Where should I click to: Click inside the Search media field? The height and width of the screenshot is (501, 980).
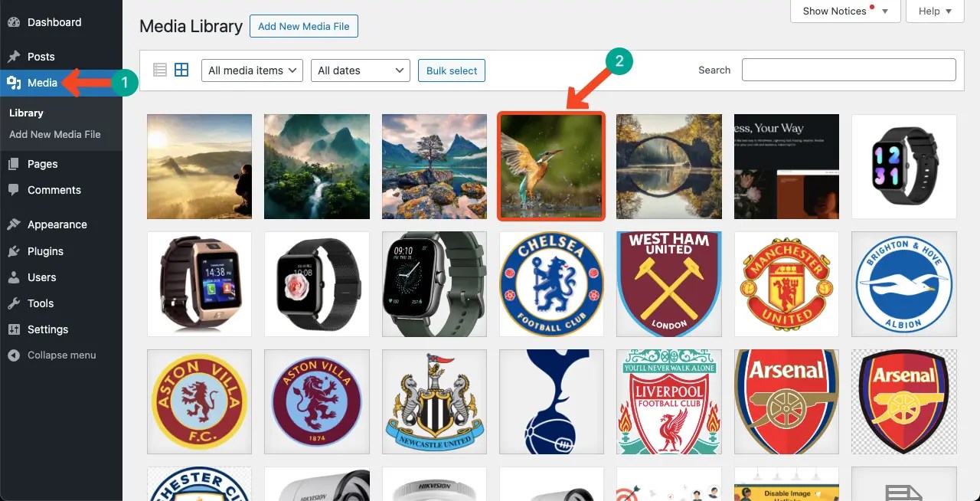[x=848, y=69]
